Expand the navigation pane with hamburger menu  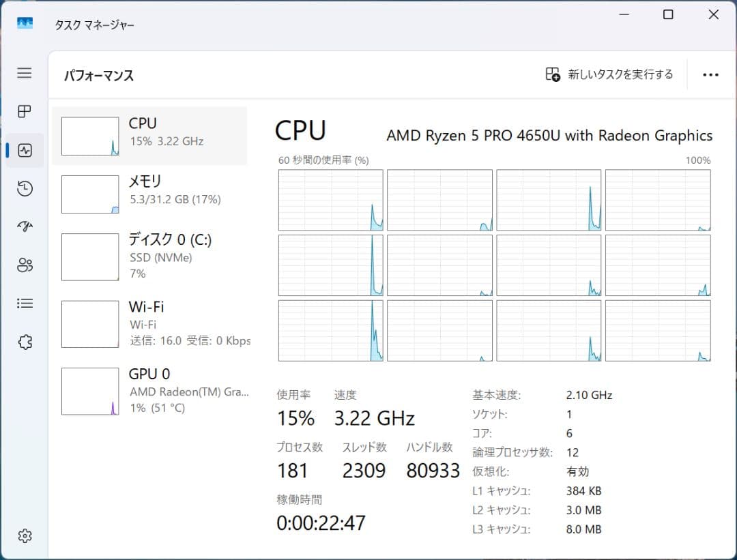[x=25, y=74]
